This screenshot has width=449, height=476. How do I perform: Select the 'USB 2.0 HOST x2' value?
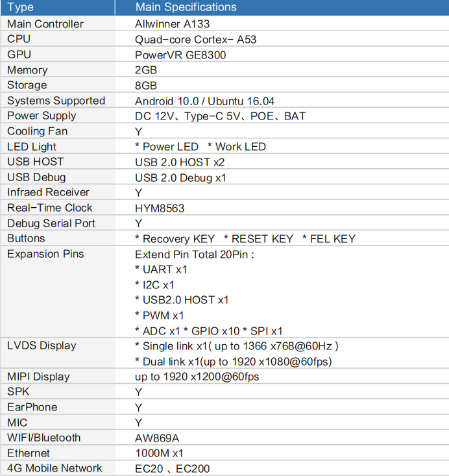point(179,162)
